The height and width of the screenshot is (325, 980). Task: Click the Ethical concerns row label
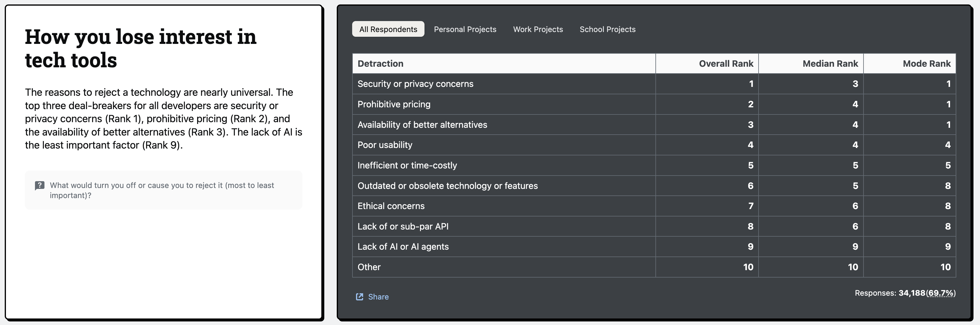pyautogui.click(x=391, y=206)
